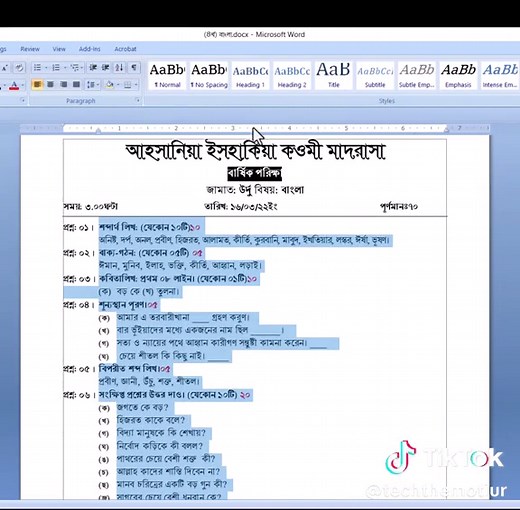Click the Borders icon
The height and width of the screenshot is (510, 520).
coord(127,85)
